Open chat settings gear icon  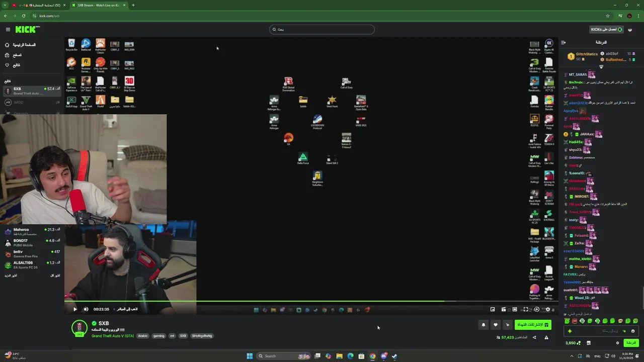coord(617,343)
